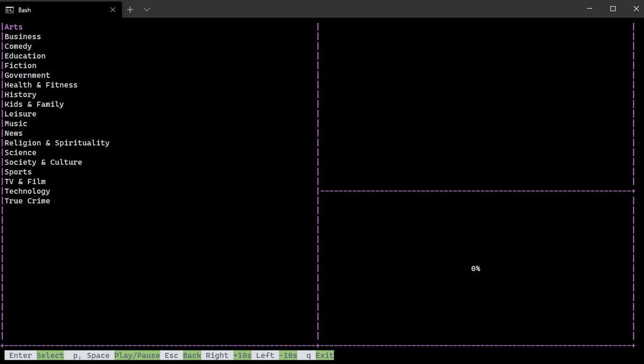The image size is (644, 364).
Task: Click the Right key hint
Action: (x=217, y=355)
